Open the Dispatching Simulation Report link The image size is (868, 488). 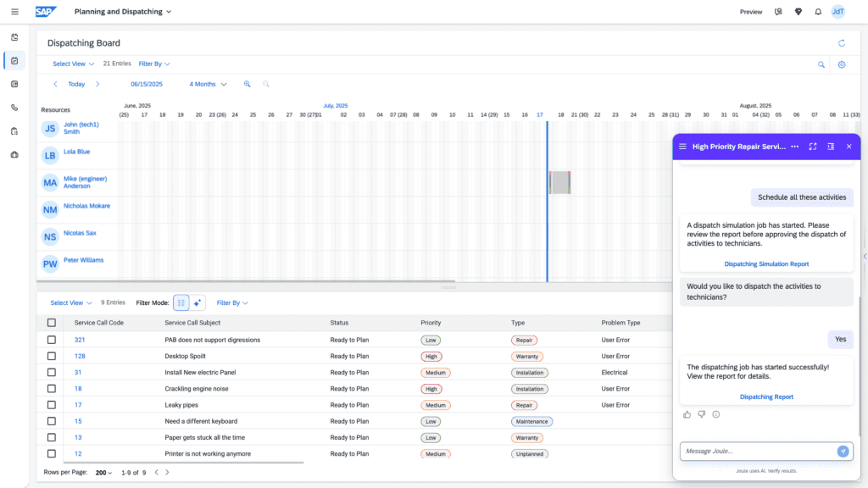pyautogui.click(x=766, y=264)
